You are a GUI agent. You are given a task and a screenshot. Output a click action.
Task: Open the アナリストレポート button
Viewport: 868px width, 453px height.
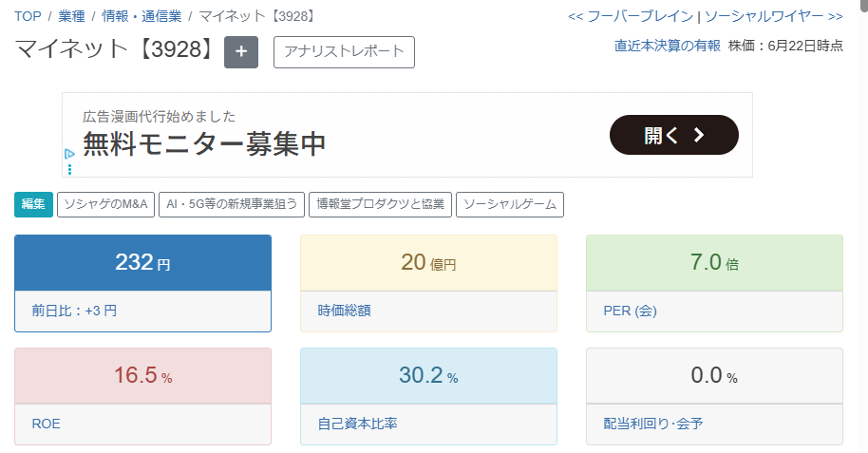pyautogui.click(x=344, y=52)
